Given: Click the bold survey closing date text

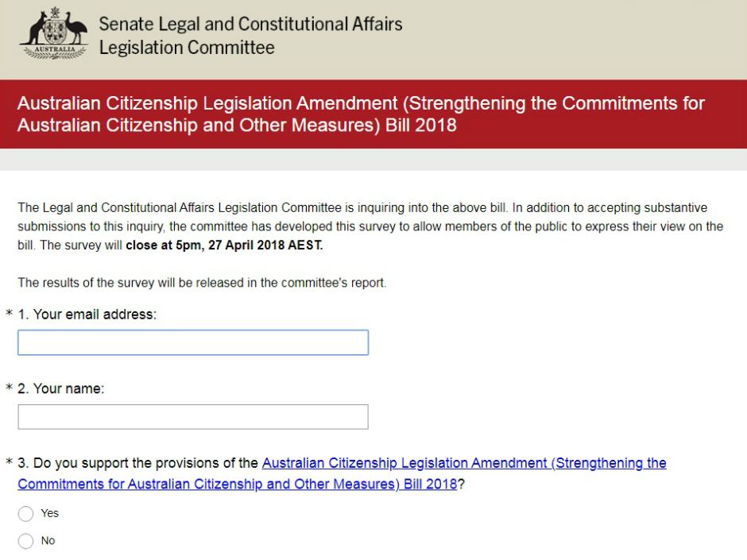Looking at the screenshot, I should (x=224, y=245).
